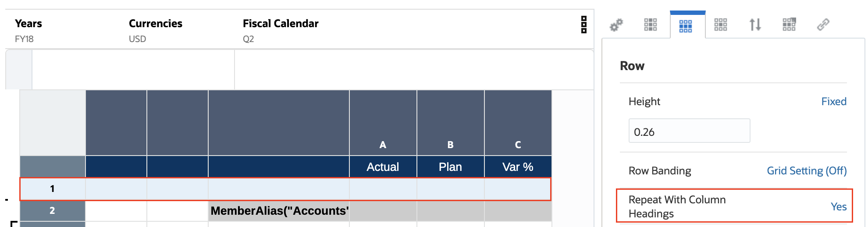Select row 1 header
868x227 pixels.
[x=52, y=189]
